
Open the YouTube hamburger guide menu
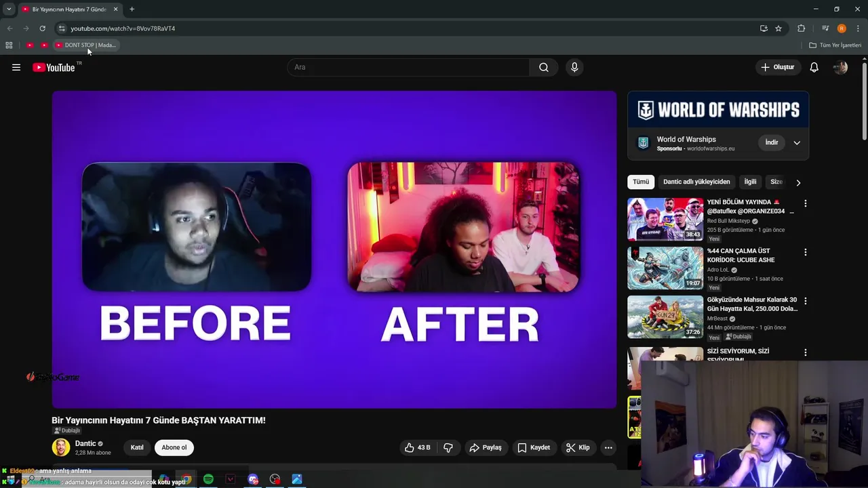16,67
